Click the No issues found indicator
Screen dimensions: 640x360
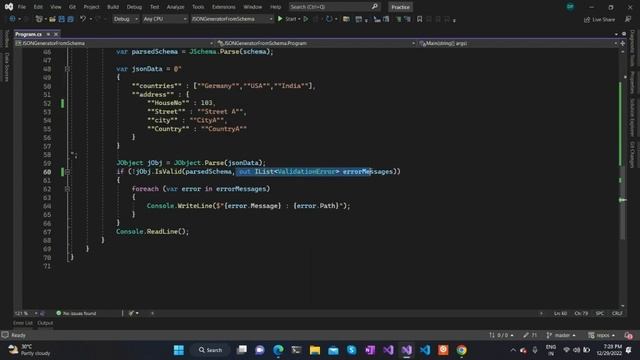click(x=76, y=313)
